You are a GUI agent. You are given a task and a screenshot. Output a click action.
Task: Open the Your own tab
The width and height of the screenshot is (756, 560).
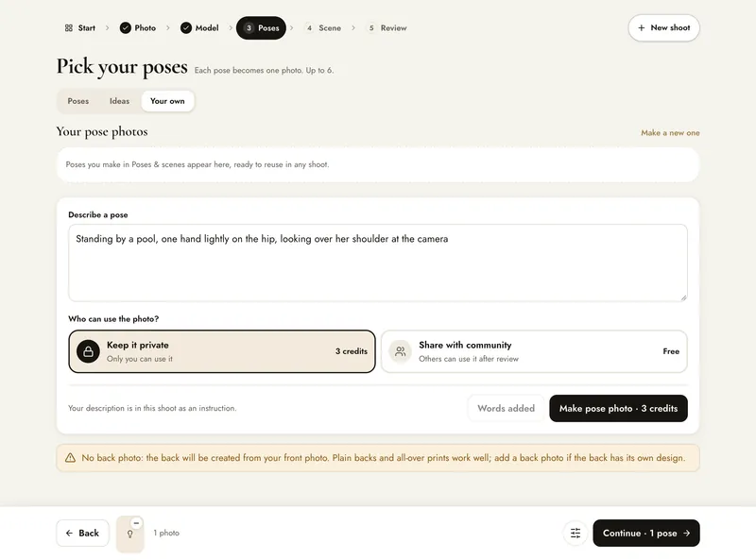pyautogui.click(x=167, y=101)
